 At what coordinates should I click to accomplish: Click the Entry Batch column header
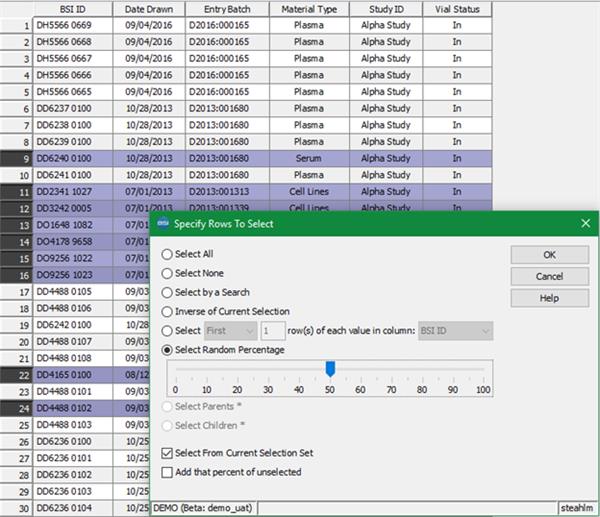pyautogui.click(x=227, y=9)
